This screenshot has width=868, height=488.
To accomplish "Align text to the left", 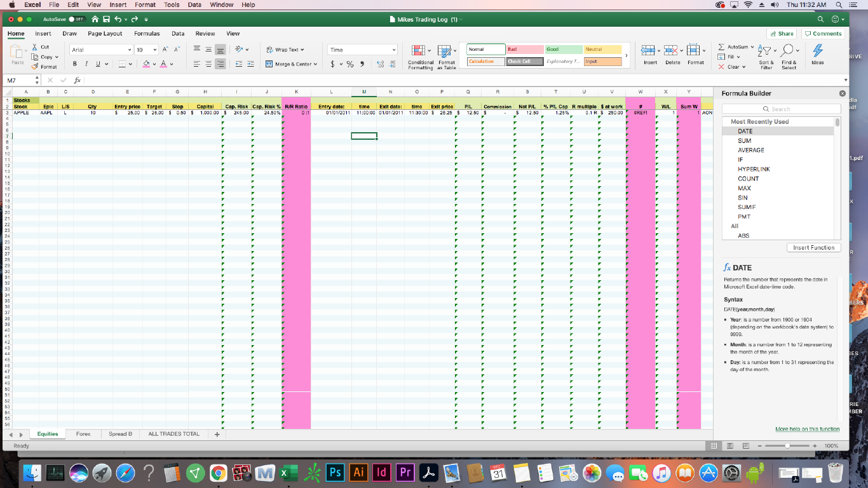I will tap(198, 64).
